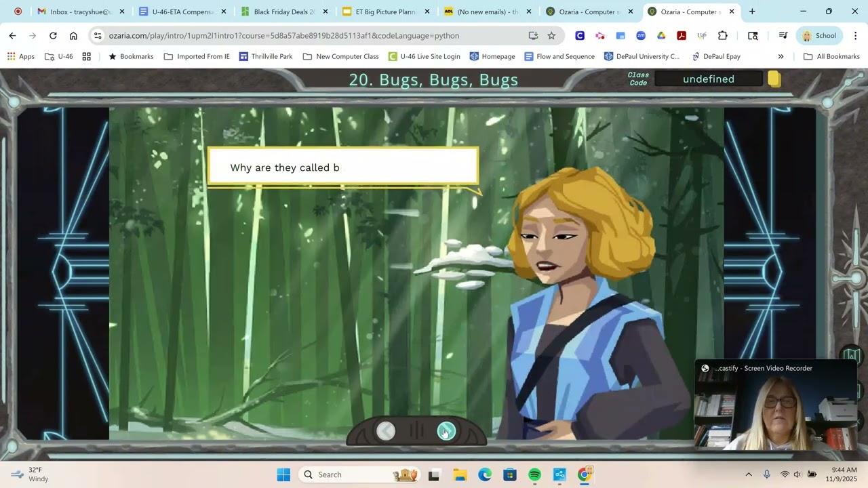Install the app using the address bar icon

533,36
